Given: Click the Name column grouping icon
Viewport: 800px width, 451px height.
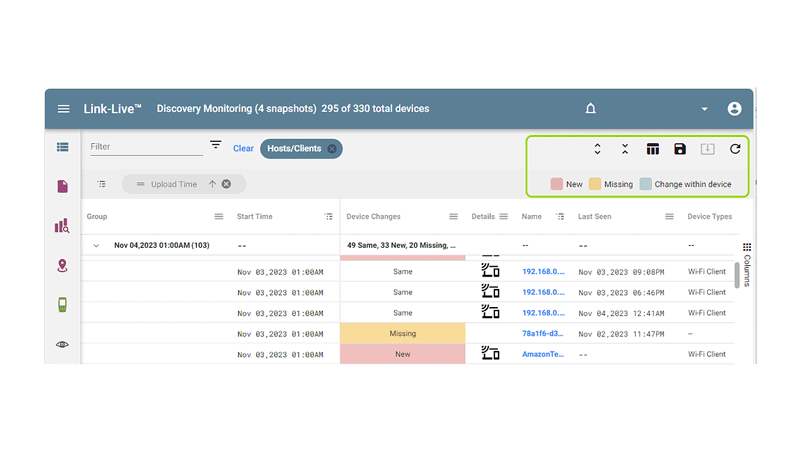Looking at the screenshot, I should [560, 216].
